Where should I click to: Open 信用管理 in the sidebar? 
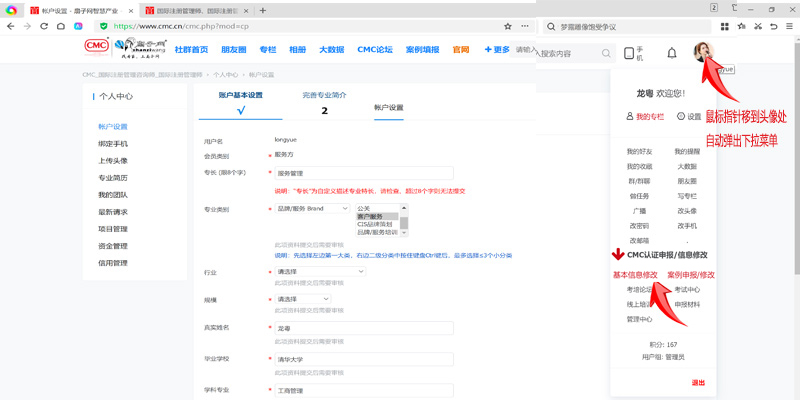[x=113, y=263]
